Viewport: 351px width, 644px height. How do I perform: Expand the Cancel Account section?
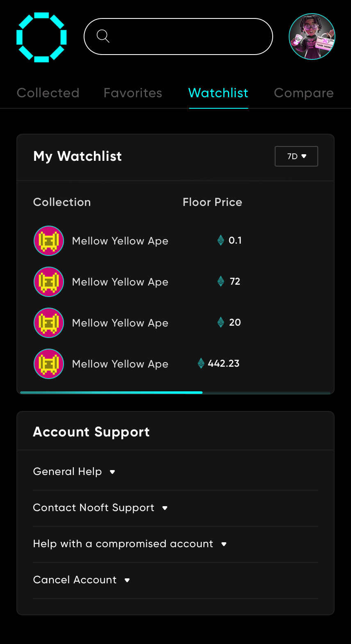(x=81, y=580)
